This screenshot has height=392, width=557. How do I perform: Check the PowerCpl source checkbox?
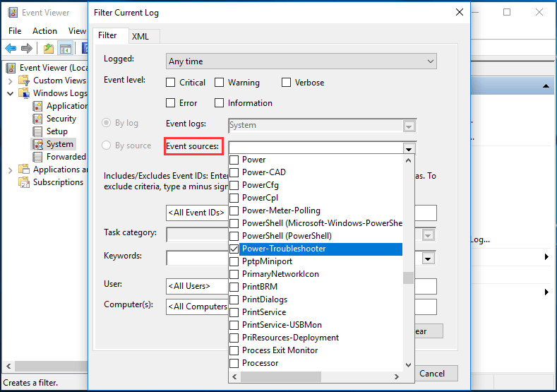(234, 198)
